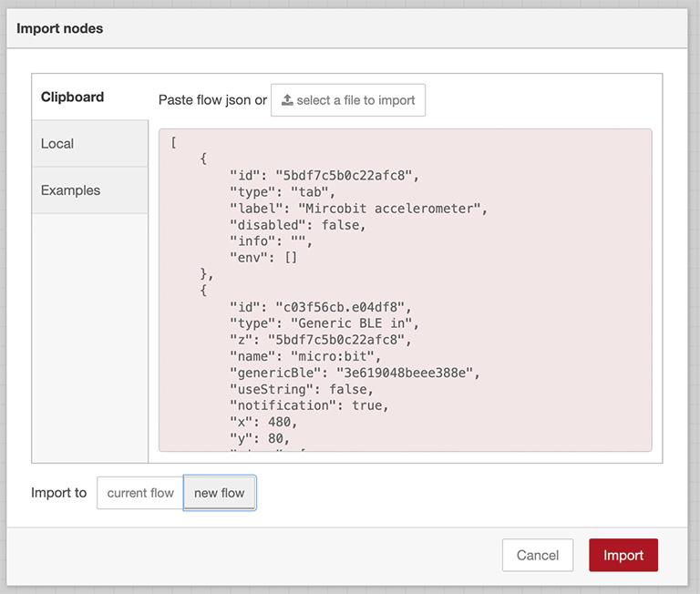This screenshot has height=594, width=700.
Task: Select 'new flow' as import target
Action: pyautogui.click(x=220, y=493)
